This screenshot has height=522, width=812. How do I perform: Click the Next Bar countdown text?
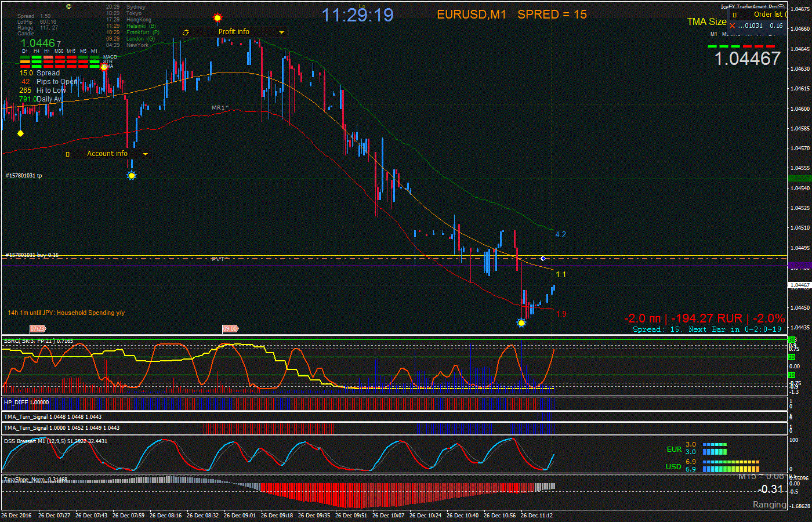point(735,329)
